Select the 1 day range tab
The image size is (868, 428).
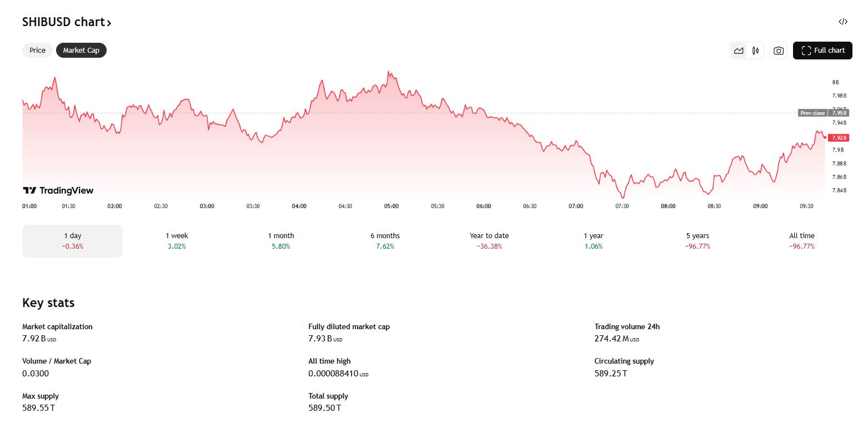[x=72, y=241]
